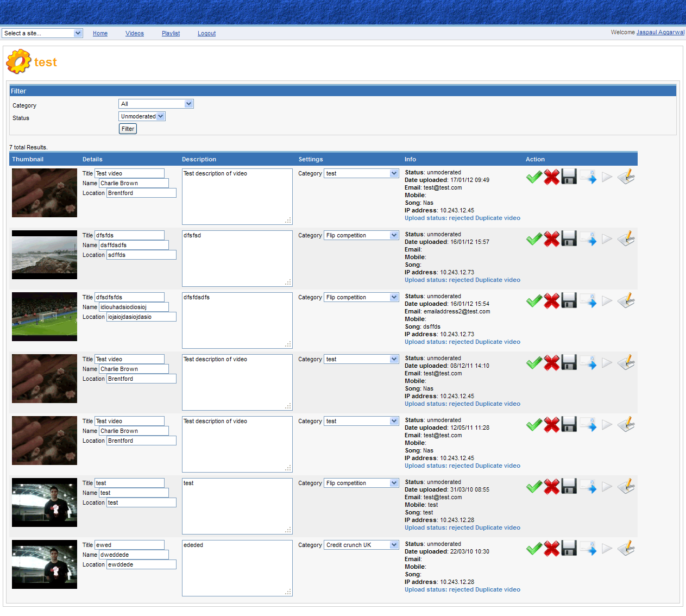
Task: Approve the video uploaded 12/05/11 11:28
Action: click(x=534, y=425)
